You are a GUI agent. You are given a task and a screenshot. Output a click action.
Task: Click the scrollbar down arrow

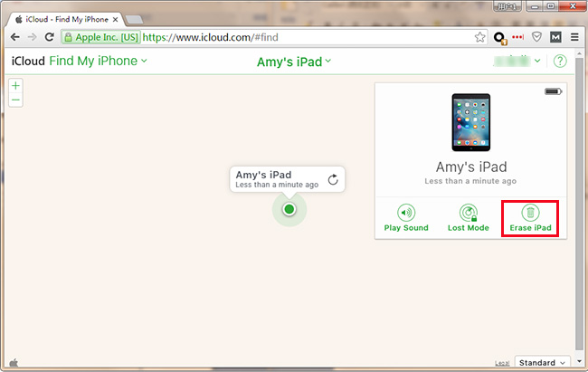coord(579,361)
